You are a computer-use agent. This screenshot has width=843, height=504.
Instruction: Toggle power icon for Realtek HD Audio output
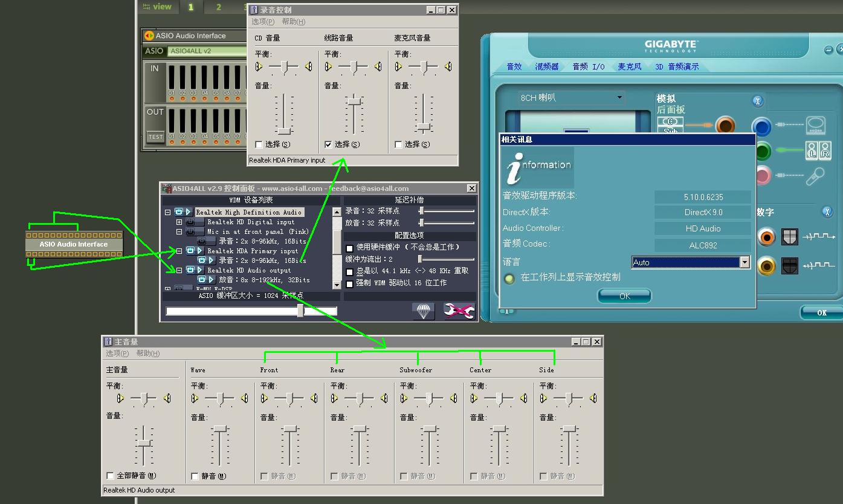(x=190, y=270)
